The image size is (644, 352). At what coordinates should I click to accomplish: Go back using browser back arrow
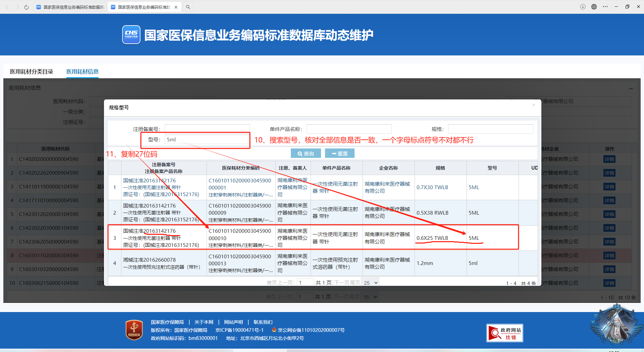pyautogui.click(x=7, y=7)
